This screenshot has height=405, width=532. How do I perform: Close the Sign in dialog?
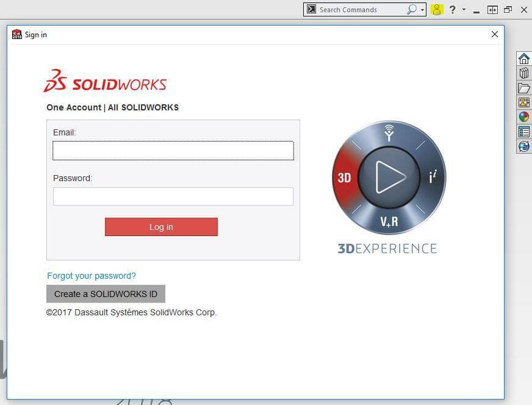495,34
